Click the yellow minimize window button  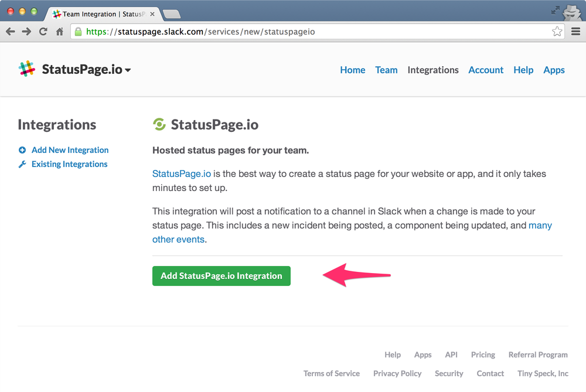(22, 11)
